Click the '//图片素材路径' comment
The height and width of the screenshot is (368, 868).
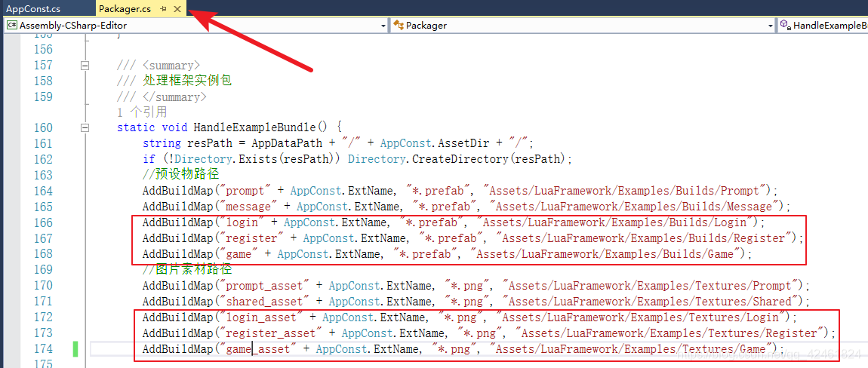(187, 269)
